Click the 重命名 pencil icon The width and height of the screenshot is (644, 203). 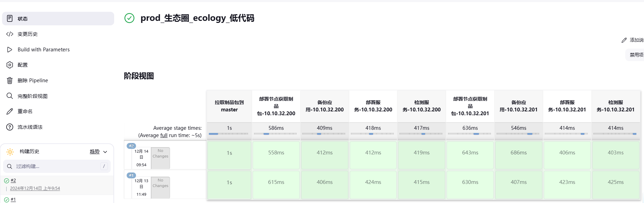tap(10, 111)
